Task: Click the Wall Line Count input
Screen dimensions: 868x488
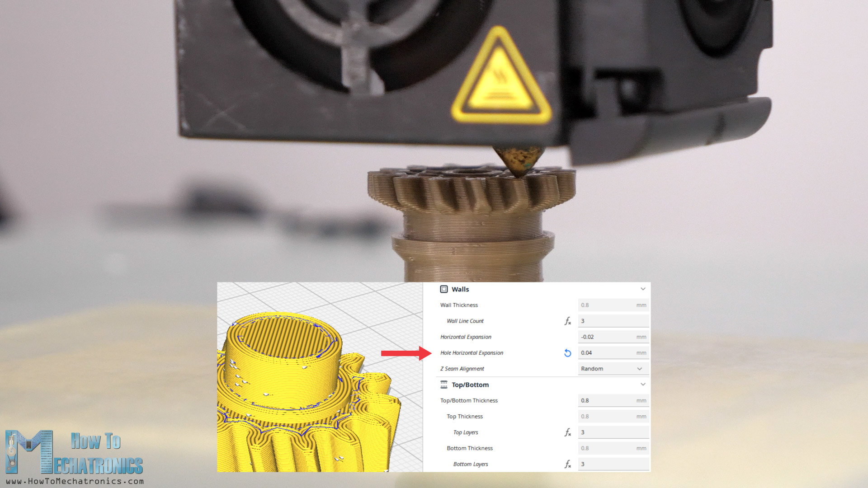Action: tap(613, 321)
